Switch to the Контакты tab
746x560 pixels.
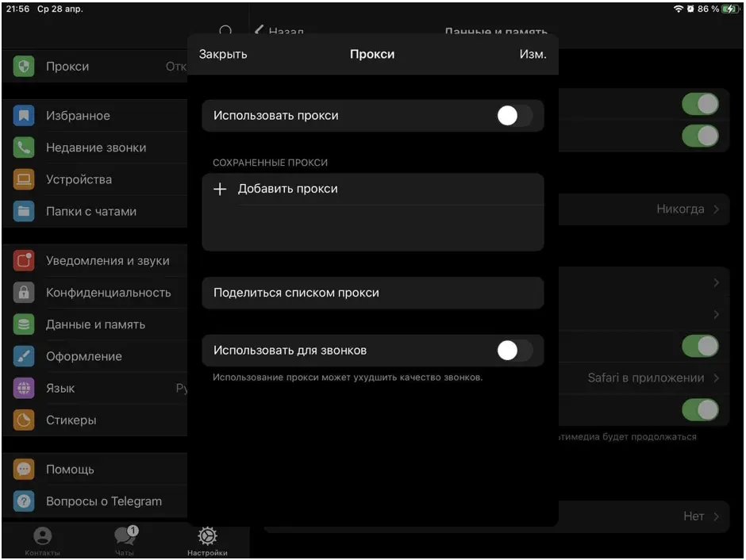point(42,541)
